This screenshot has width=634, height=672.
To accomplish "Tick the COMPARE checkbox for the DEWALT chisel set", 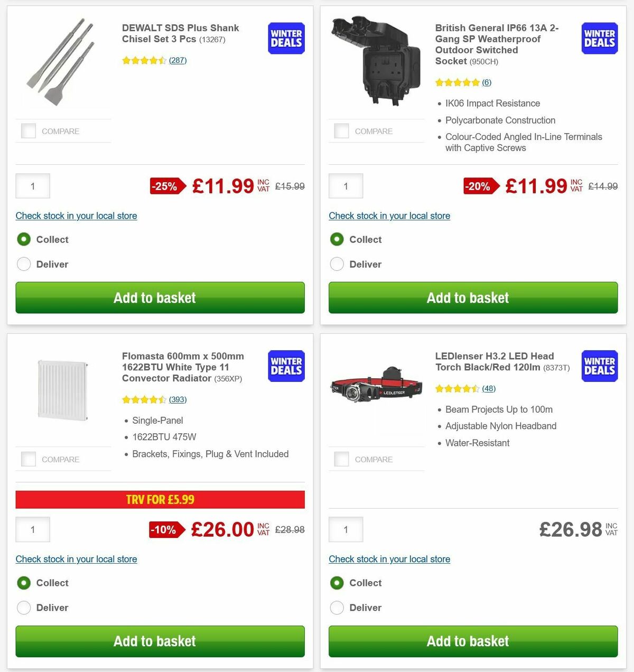I will (x=28, y=130).
